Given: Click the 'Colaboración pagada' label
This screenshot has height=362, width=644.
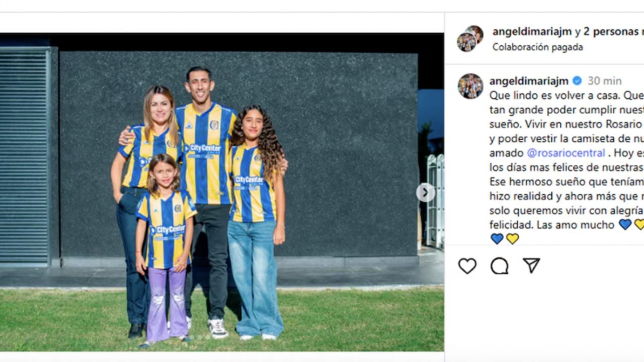Looking at the screenshot, I should pyautogui.click(x=537, y=47).
